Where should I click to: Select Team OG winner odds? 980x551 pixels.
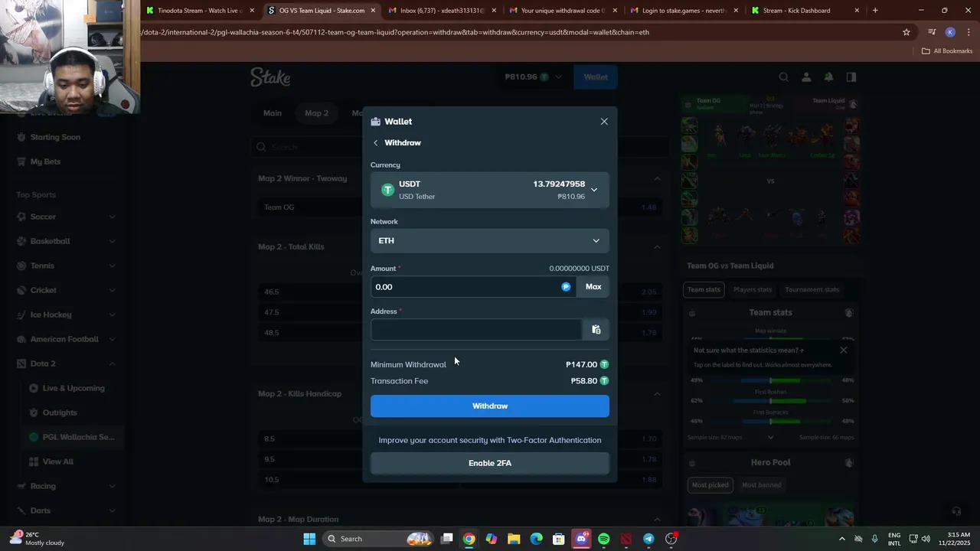pyautogui.click(x=459, y=207)
